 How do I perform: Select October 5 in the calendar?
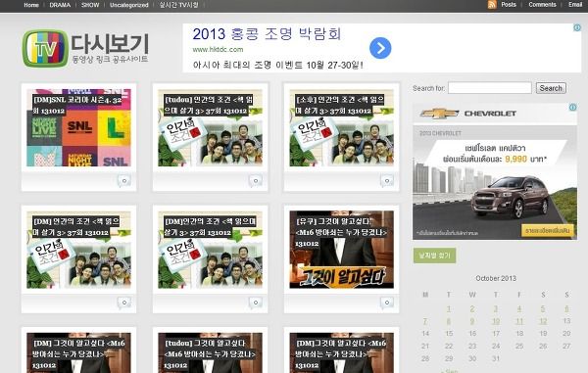543,309
